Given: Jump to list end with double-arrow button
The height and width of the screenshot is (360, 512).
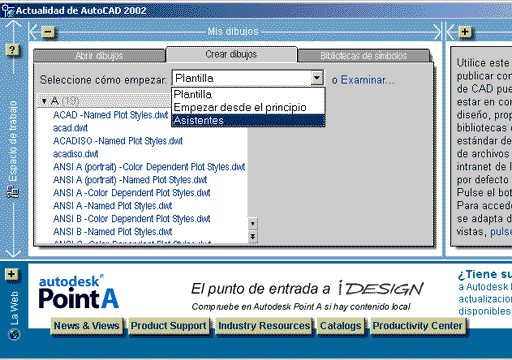Looking at the screenshot, I should point(253,236).
